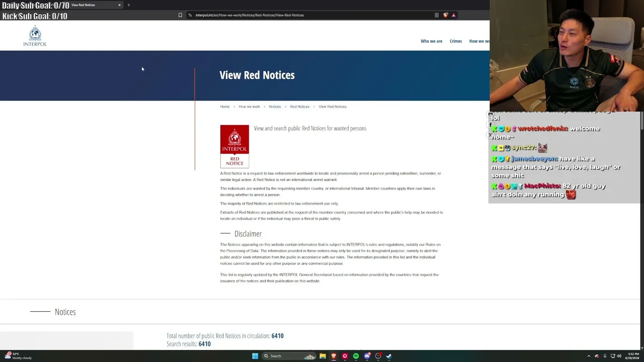Open the How we work breadcrumb link

(x=249, y=107)
